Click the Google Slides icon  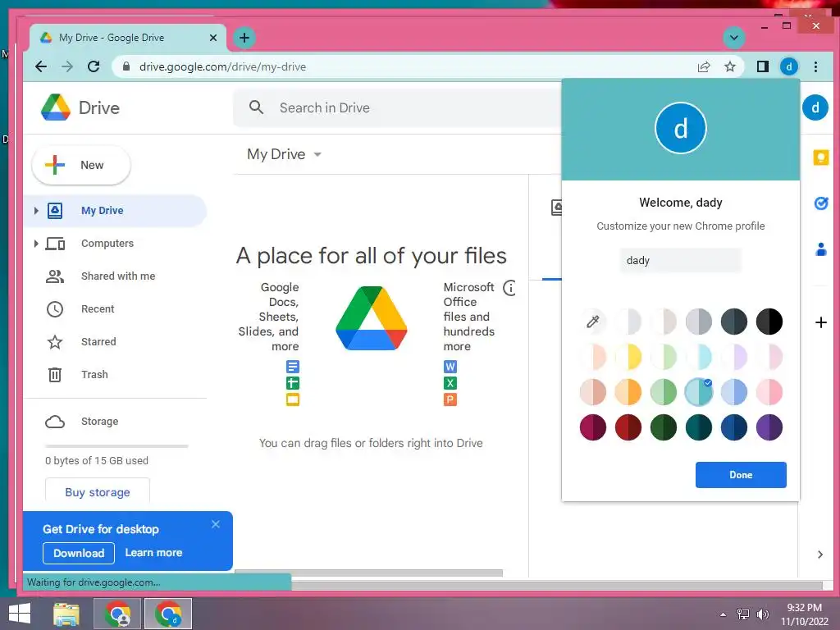(x=293, y=399)
